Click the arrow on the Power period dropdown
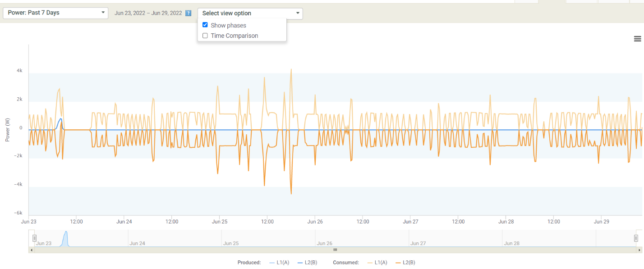This screenshot has width=644, height=269. [103, 13]
